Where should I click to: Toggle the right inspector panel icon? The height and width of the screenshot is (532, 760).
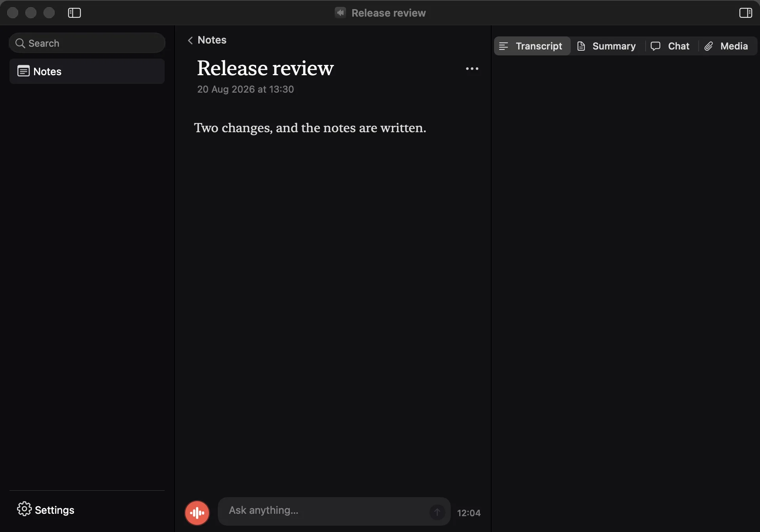745,13
